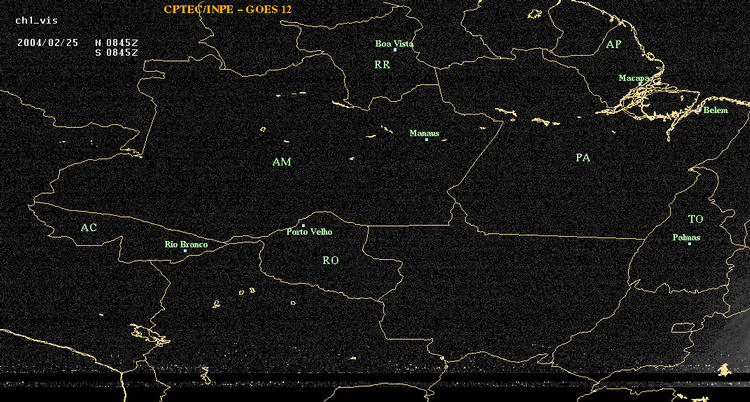Click the RR state abbreviation

click(382, 65)
